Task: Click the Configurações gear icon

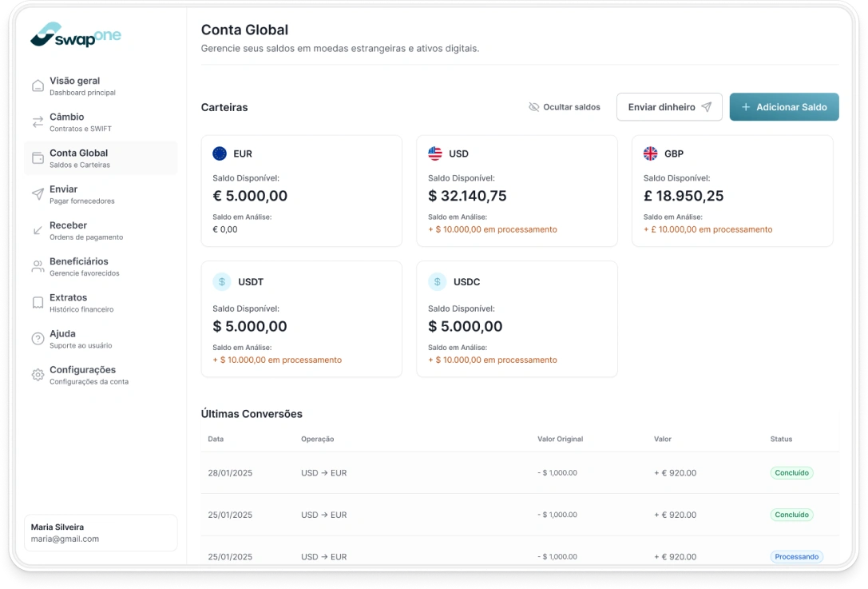Action: [x=38, y=375]
